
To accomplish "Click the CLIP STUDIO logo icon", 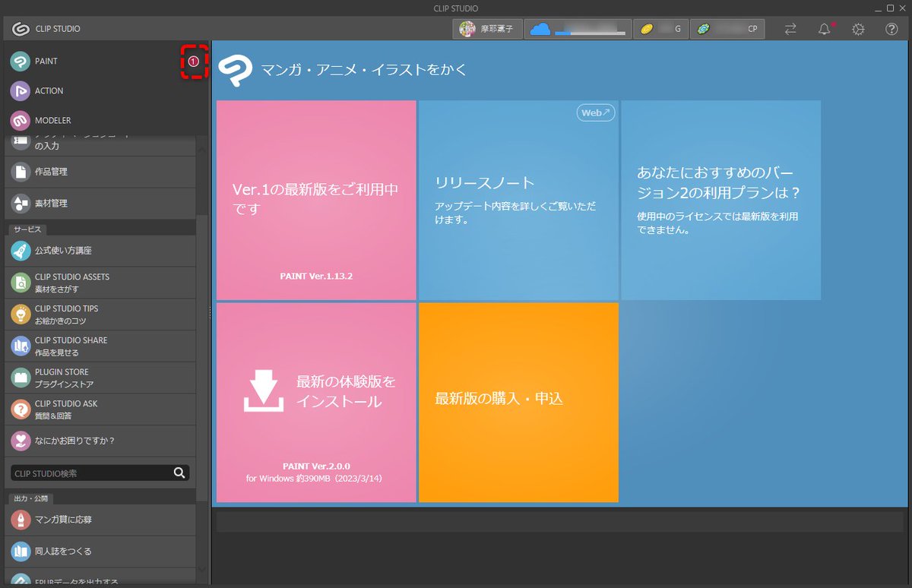I will click(x=21, y=29).
